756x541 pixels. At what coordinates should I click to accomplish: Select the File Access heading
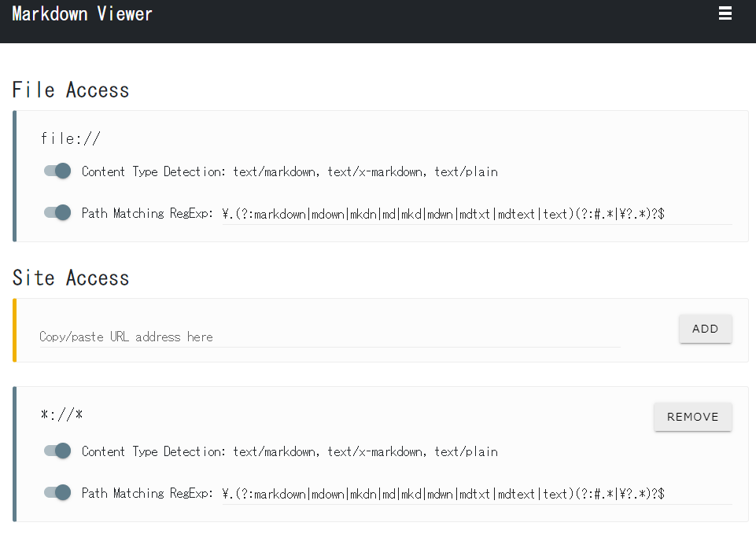pos(71,90)
